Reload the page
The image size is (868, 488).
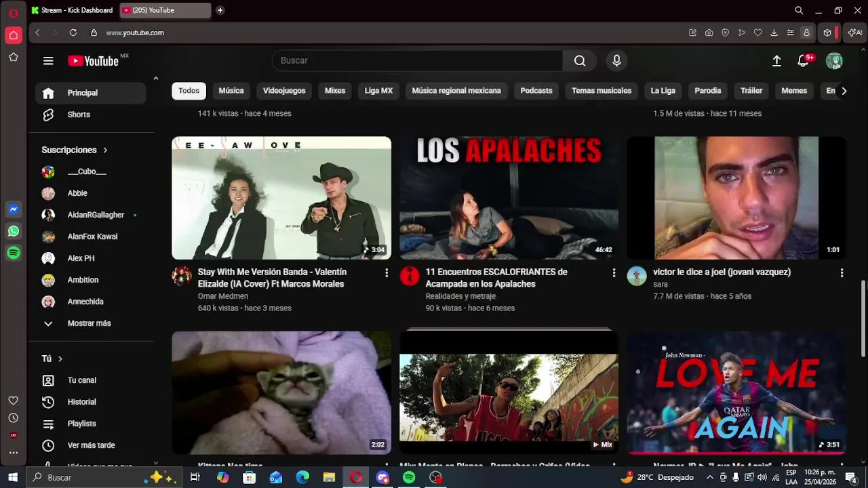click(x=73, y=33)
